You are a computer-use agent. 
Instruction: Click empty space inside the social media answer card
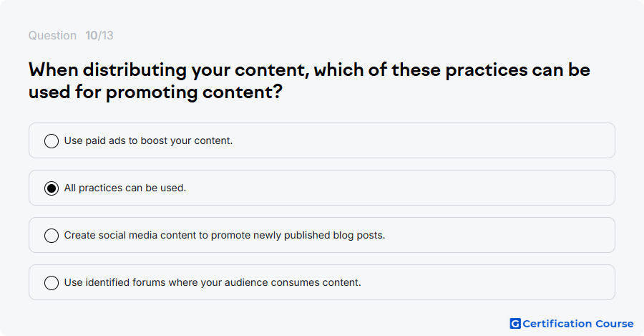point(499,235)
